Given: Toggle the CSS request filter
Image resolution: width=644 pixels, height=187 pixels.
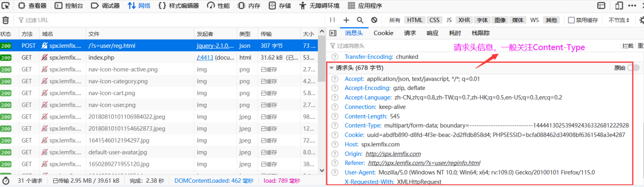Looking at the screenshot, I should click(434, 20).
